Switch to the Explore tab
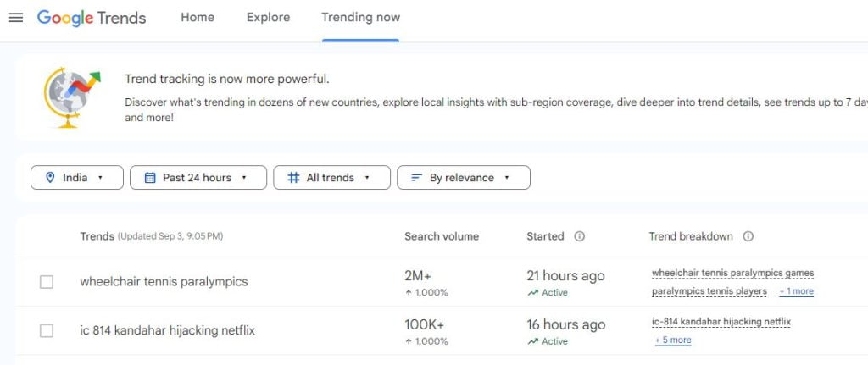Image resolution: width=868 pixels, height=365 pixels. pos(268,18)
